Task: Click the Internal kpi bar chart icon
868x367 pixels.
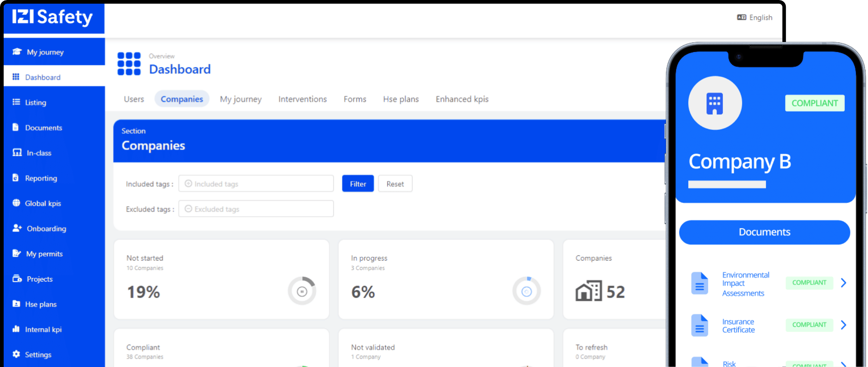Action: (x=16, y=329)
